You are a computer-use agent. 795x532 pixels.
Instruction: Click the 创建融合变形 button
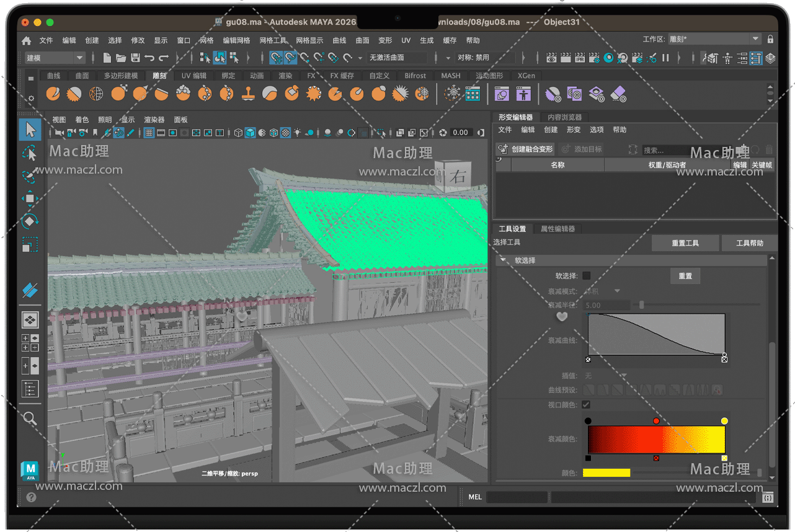pos(525,149)
